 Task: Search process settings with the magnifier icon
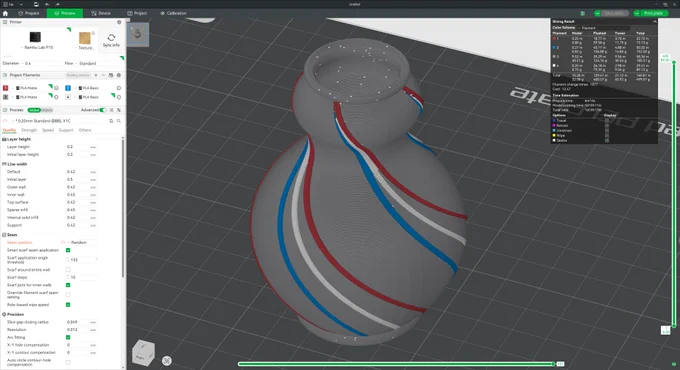coord(119,121)
